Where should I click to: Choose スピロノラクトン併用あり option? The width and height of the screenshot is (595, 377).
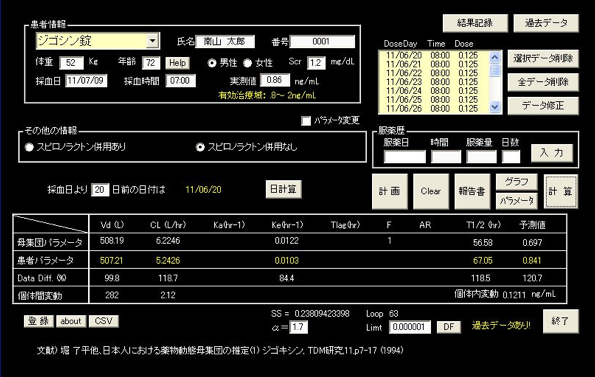(29, 147)
